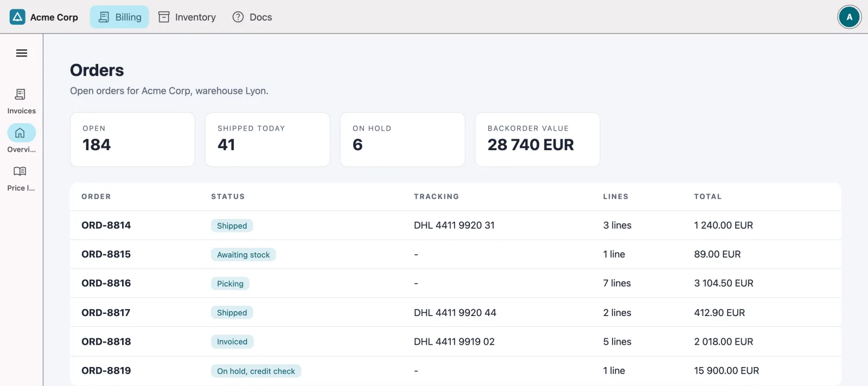The image size is (868, 386).
Task: Select order ORD-8817
Action: pyautogui.click(x=106, y=312)
